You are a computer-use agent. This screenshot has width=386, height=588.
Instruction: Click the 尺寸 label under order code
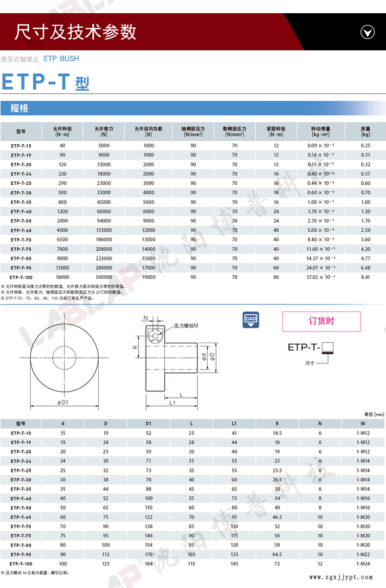click(x=309, y=363)
